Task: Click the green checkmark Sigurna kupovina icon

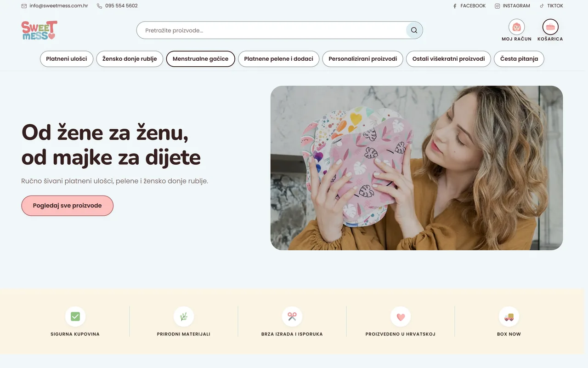Action: coord(75,316)
